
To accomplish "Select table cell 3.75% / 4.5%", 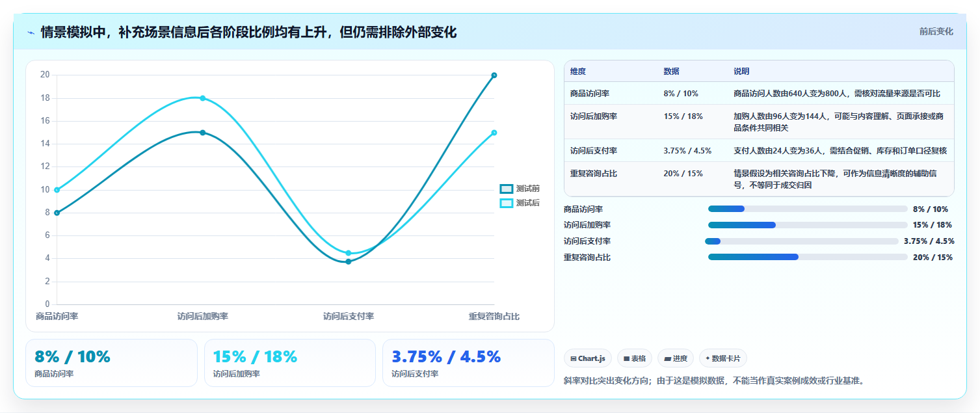I will [x=687, y=151].
